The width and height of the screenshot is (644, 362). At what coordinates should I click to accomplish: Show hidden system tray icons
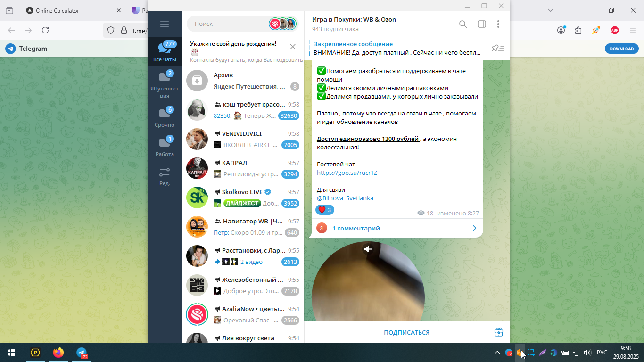click(x=497, y=353)
